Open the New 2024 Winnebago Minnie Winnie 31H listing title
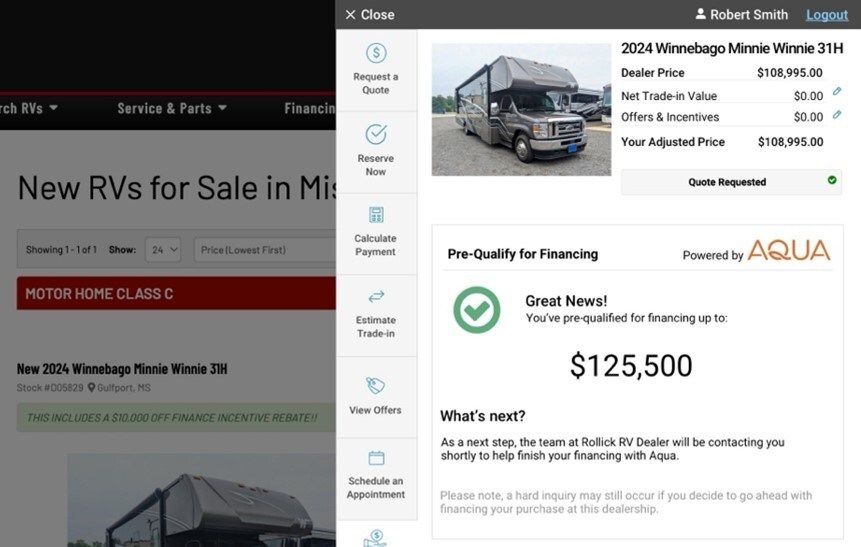 (122, 369)
